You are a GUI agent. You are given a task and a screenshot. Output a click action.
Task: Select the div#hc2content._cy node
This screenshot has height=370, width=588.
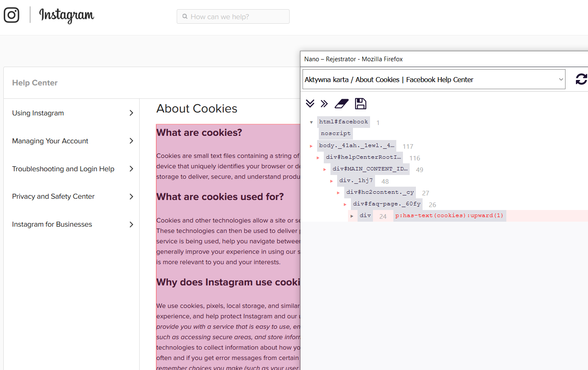(x=380, y=192)
